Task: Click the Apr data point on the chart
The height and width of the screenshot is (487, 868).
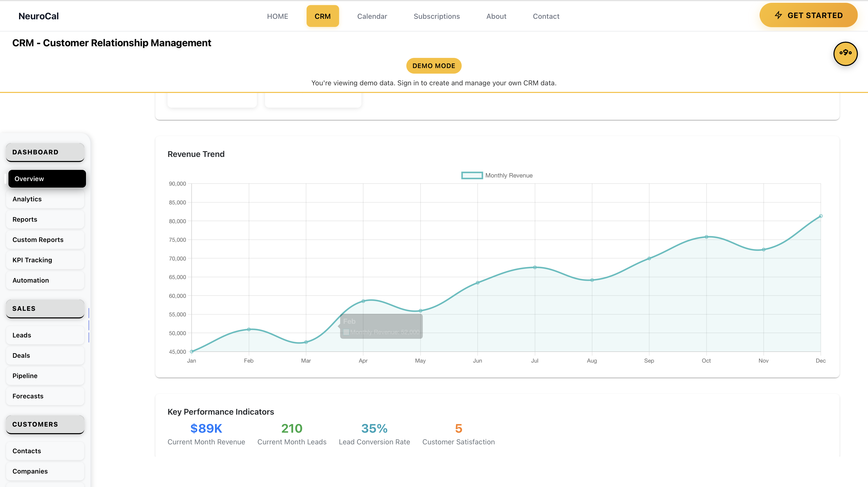Action: click(x=363, y=301)
